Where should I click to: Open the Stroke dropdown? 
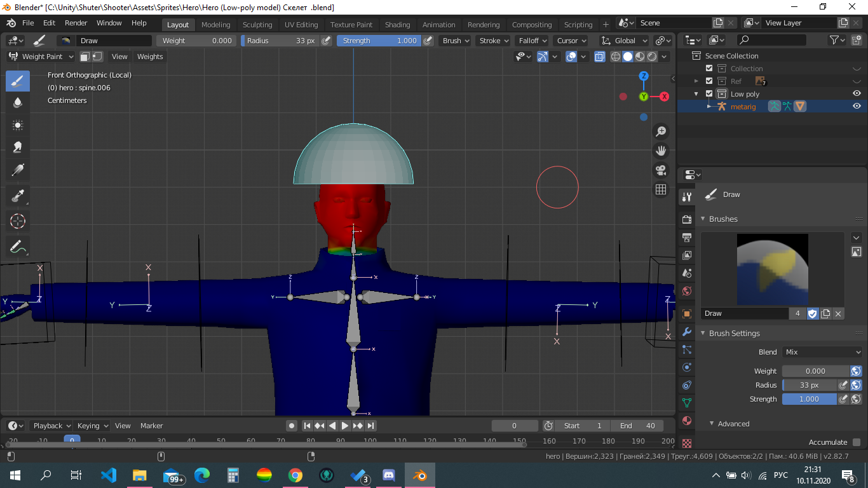tap(494, 41)
